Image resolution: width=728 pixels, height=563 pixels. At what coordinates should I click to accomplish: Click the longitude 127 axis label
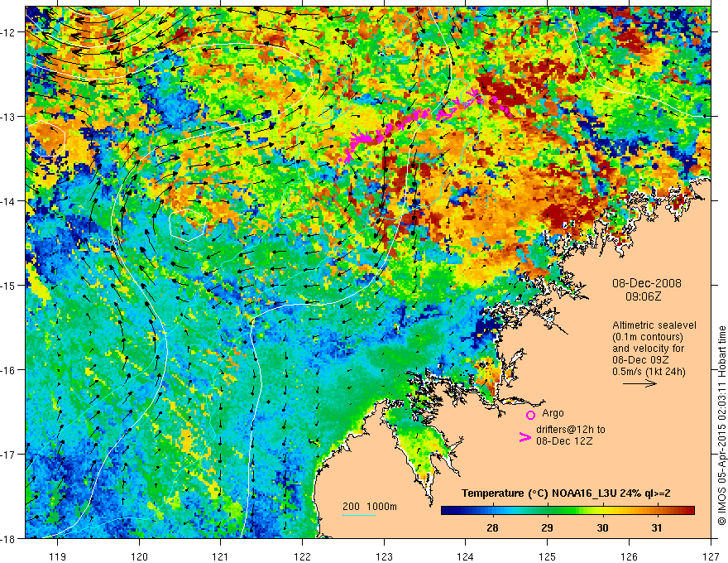711,556
